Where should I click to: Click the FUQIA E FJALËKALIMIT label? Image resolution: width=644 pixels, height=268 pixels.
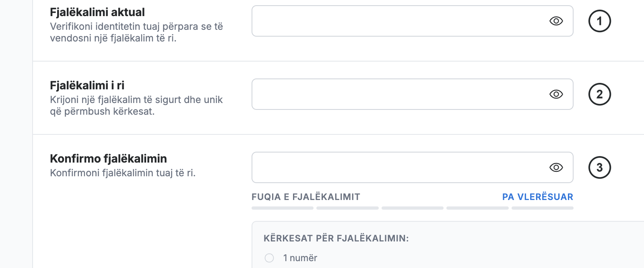(306, 197)
